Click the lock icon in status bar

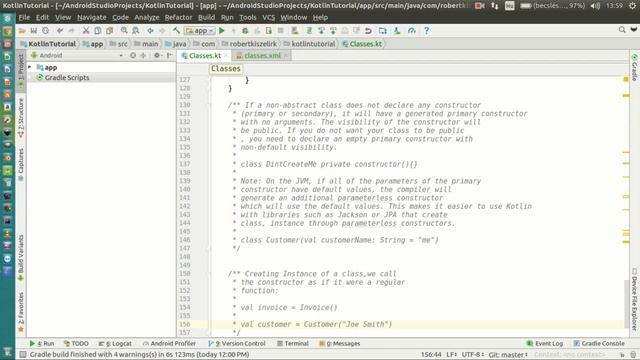click(x=622, y=355)
